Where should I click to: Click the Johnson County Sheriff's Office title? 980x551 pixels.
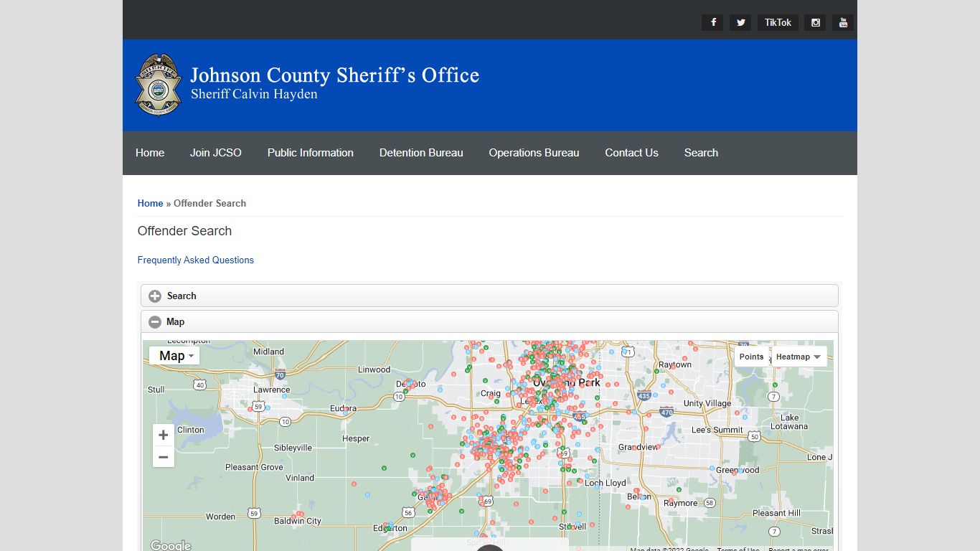(334, 75)
